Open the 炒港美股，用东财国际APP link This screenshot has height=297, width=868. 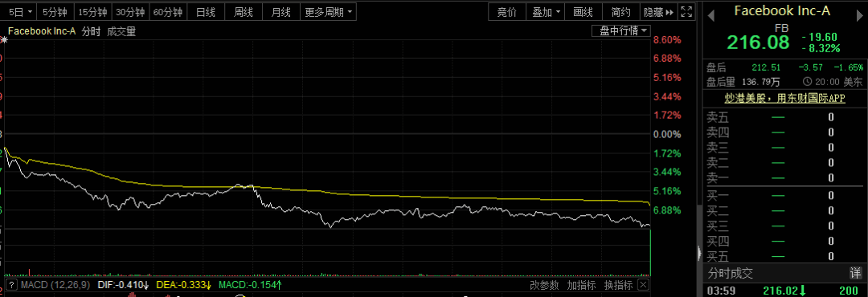pos(785,99)
